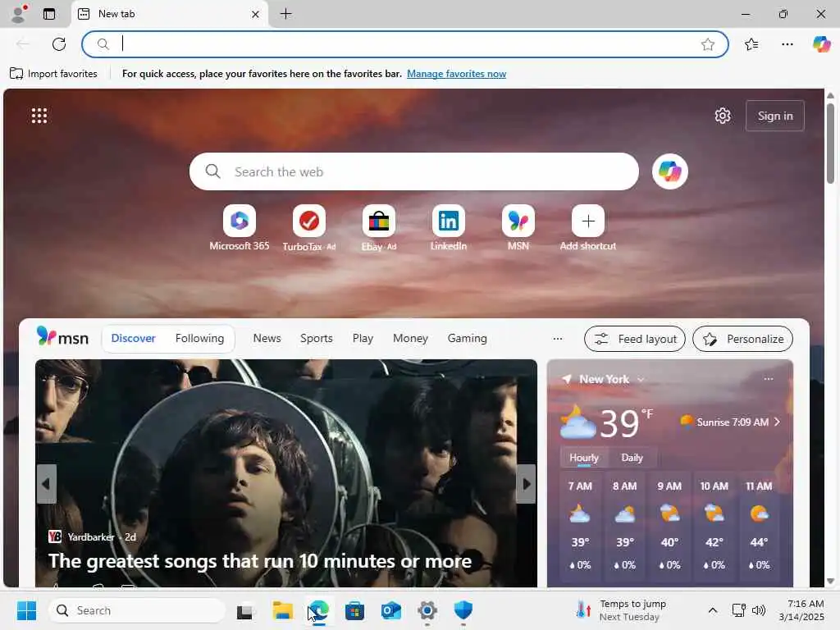
Task: Open the LinkedIn shortcut
Action: [x=449, y=228]
